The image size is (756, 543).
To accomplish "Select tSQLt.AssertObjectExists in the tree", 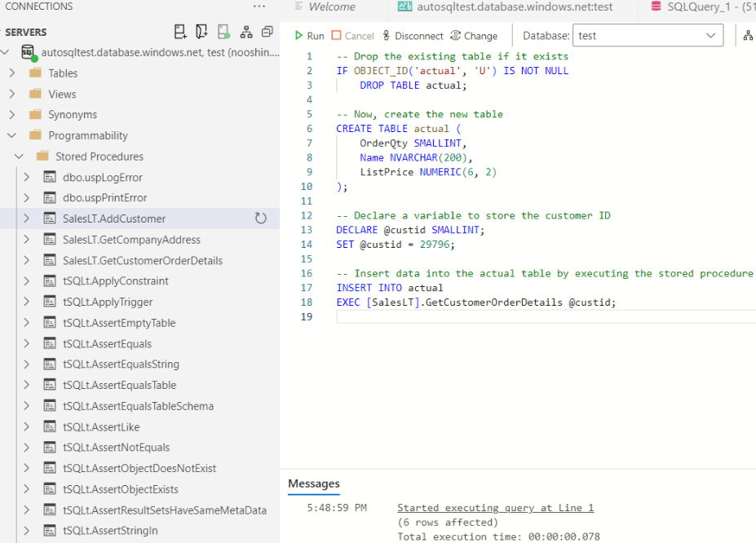I will tap(121, 489).
